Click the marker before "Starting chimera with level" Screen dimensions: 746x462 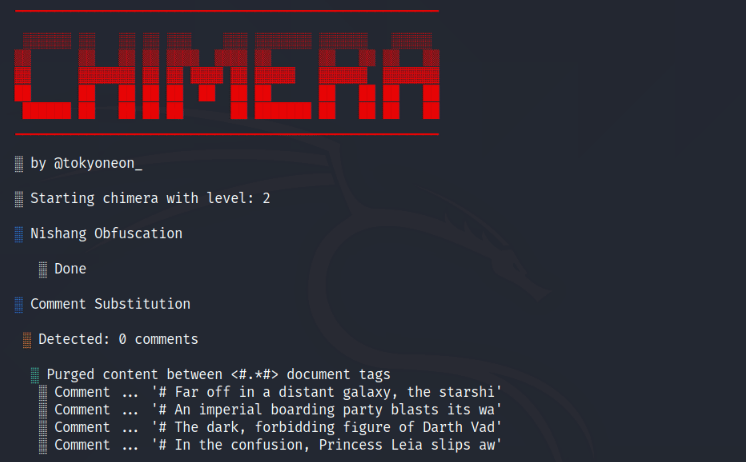[x=19, y=198]
